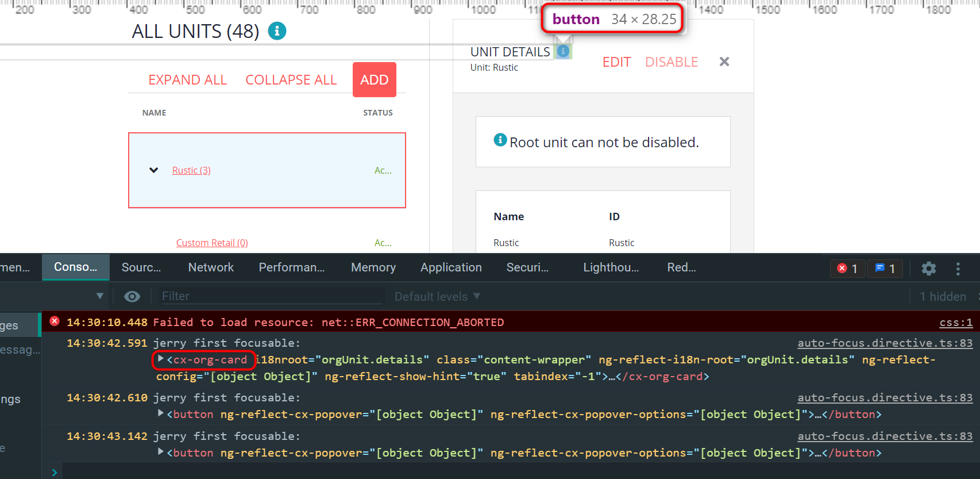Expand the 14:30:43.142 button element log
Image resolution: width=980 pixels, height=479 pixels.
[161, 452]
